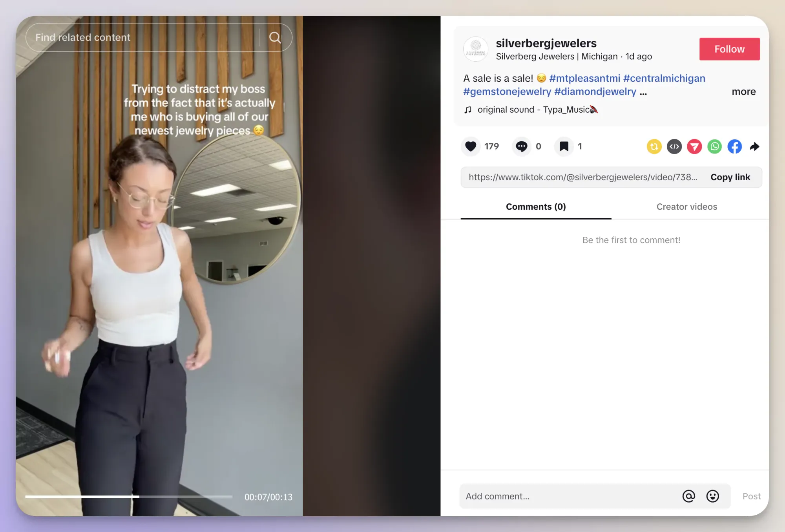
Task: Expand the truncated caption with more
Action: tap(743, 91)
